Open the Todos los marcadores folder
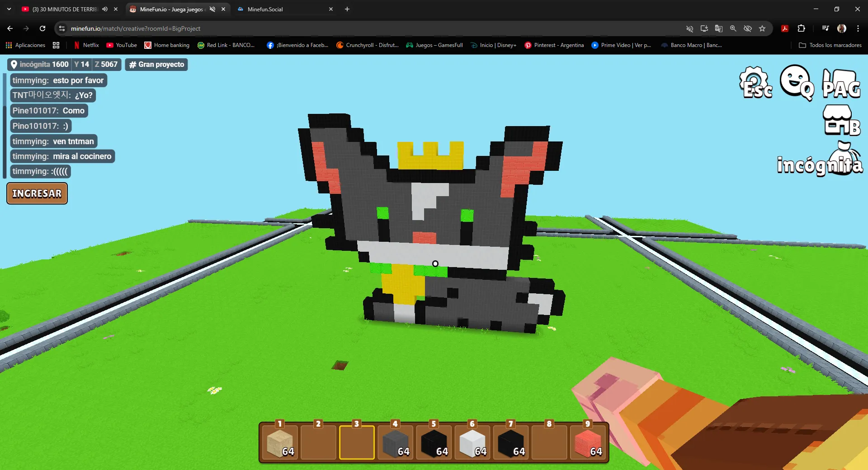Image resolution: width=868 pixels, height=470 pixels. [x=830, y=45]
